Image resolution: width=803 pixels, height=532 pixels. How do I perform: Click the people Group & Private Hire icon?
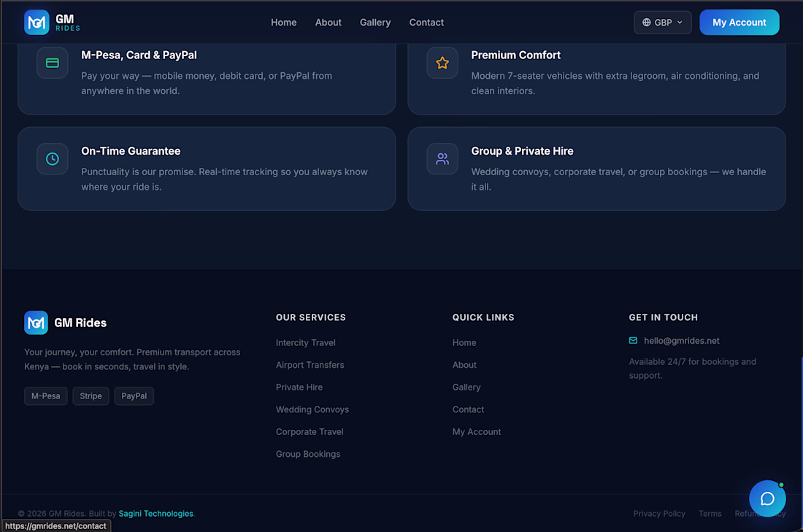pos(442,159)
